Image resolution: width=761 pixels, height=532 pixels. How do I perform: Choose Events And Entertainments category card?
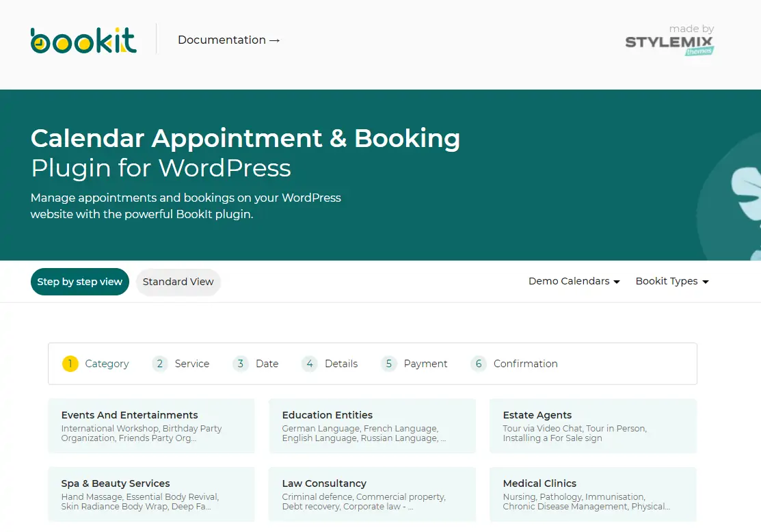pos(151,426)
